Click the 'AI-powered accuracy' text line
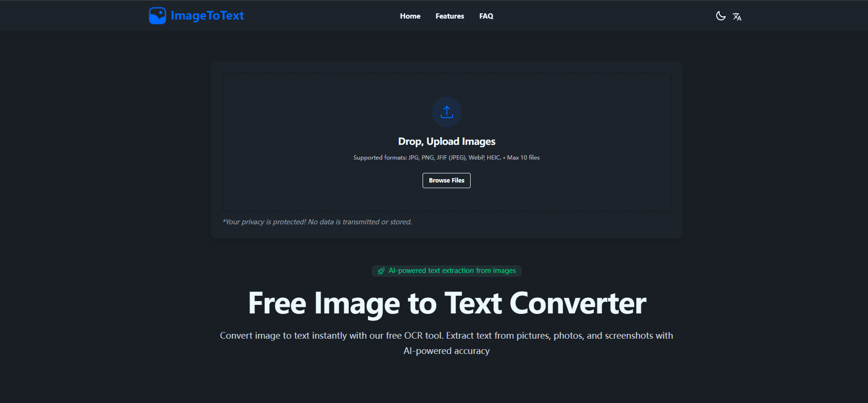The height and width of the screenshot is (403, 868). (446, 351)
